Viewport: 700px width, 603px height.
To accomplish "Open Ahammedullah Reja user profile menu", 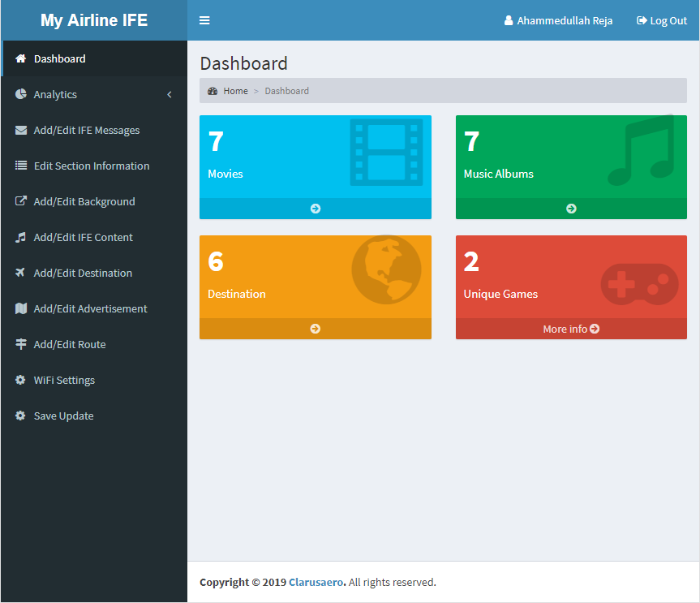I will (x=558, y=21).
